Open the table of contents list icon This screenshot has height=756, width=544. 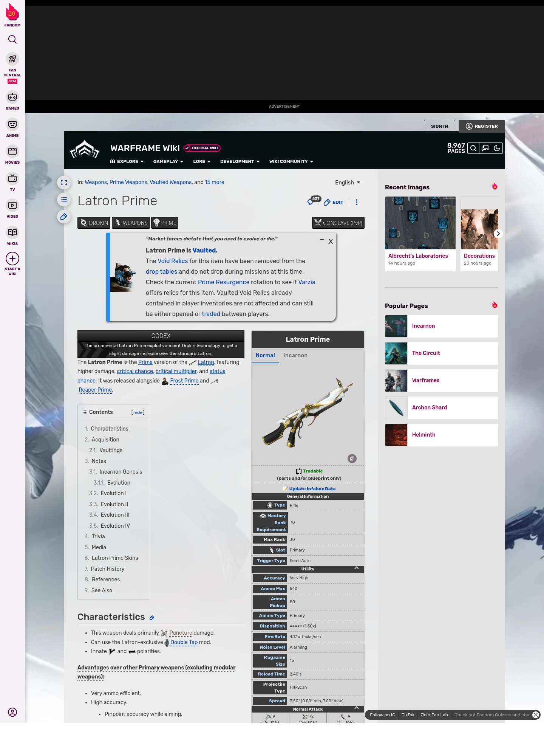[x=64, y=200]
